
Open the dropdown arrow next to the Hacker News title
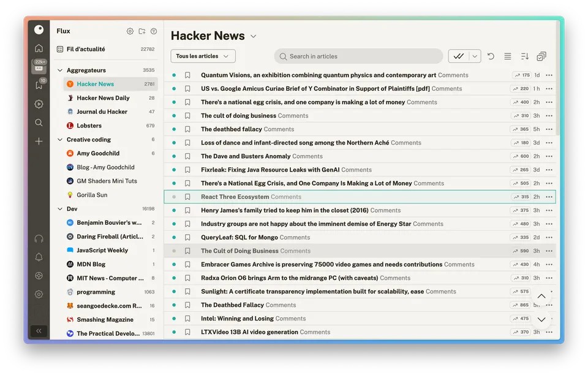pos(254,36)
